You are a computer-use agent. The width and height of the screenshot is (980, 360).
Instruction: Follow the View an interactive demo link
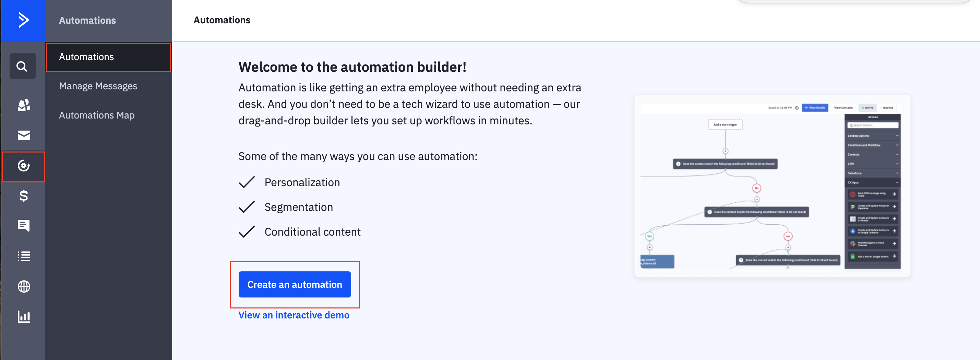point(293,315)
